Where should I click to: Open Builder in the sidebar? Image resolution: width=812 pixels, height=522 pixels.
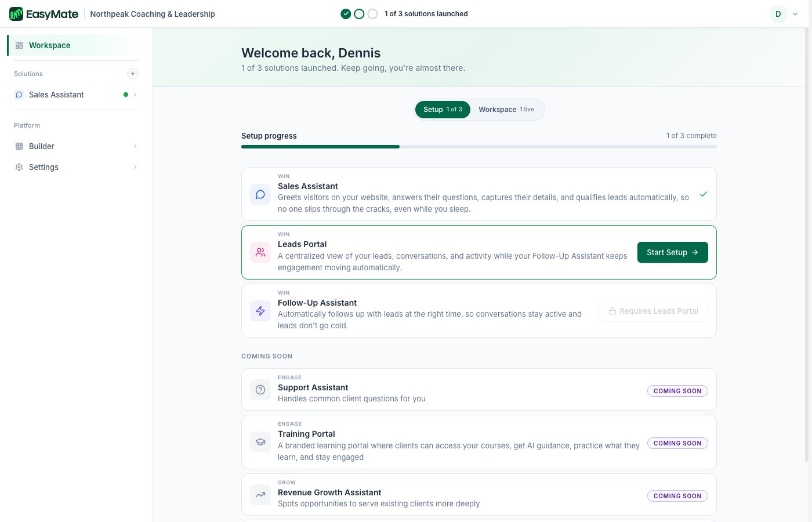[x=73, y=146]
